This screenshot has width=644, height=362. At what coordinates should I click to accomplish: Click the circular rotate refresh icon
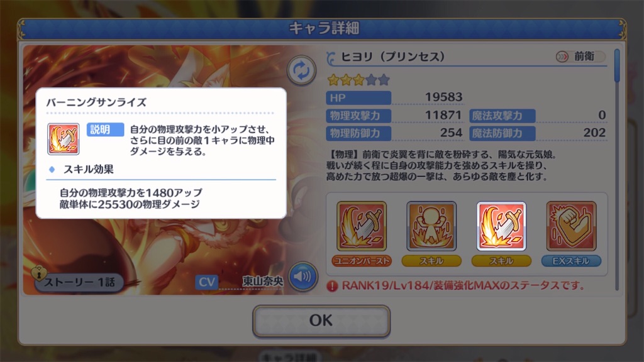pos(301,70)
